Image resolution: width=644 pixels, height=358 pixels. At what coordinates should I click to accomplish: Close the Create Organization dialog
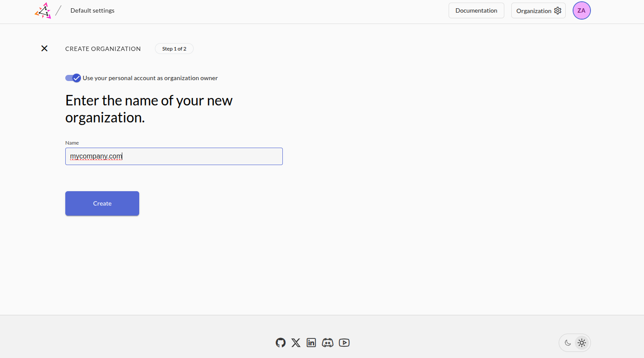(x=44, y=48)
